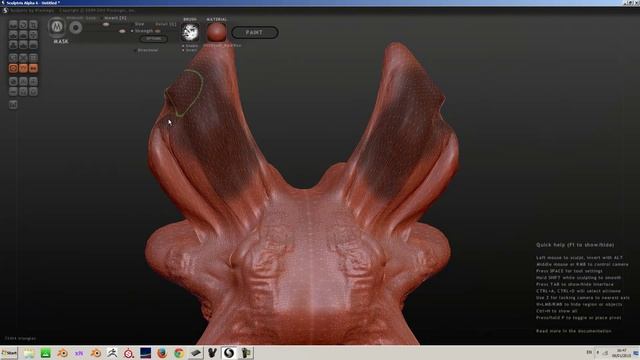Open the Brush texture thumbnail
The width and height of the screenshot is (640, 360).
coord(190,32)
